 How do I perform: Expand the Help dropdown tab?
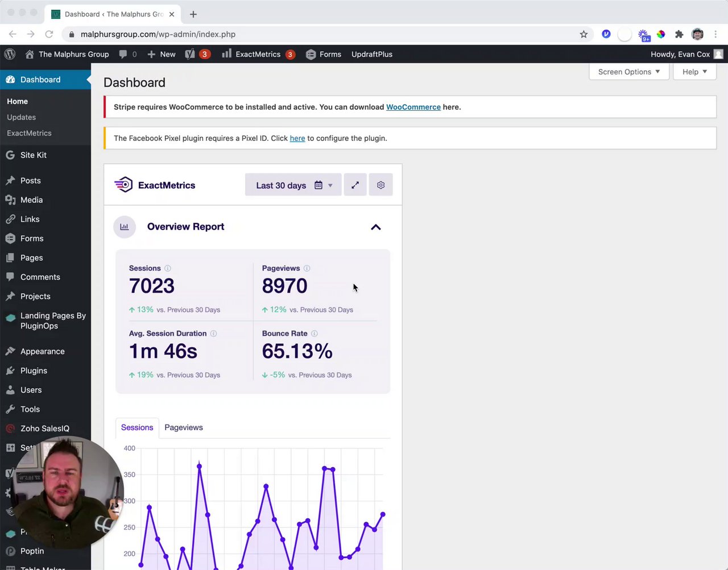[694, 72]
